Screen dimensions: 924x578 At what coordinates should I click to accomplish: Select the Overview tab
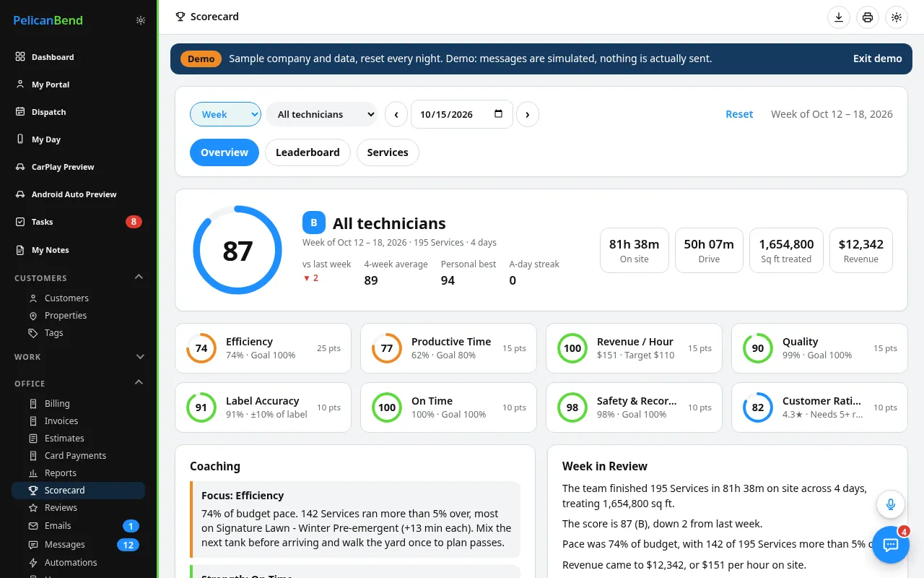click(225, 152)
